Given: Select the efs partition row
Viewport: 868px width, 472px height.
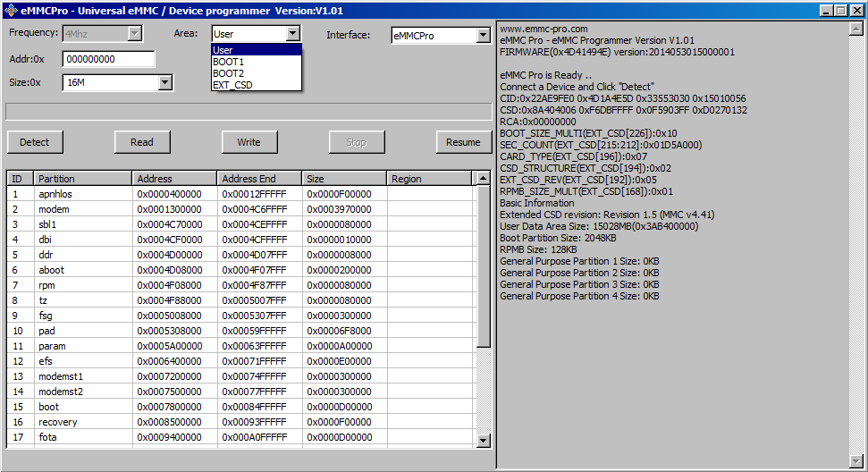Looking at the screenshot, I should tap(240, 361).
